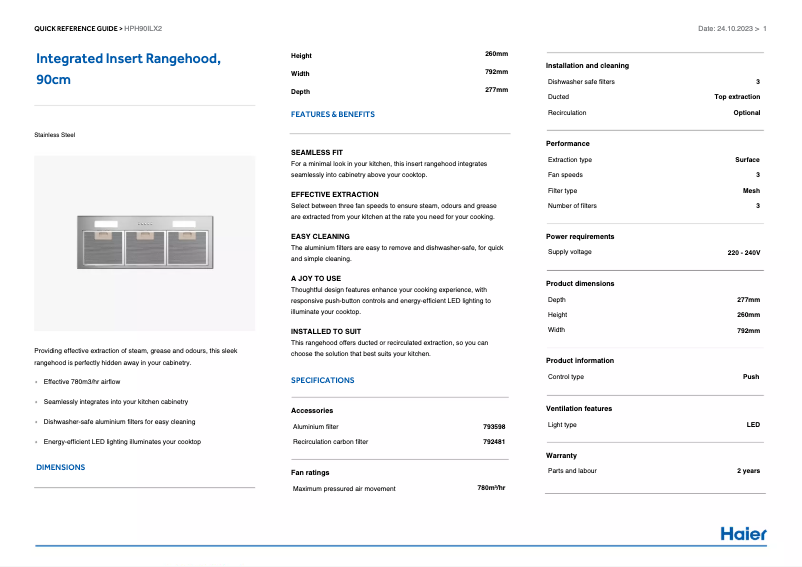Select the 'Top extraction' ducted value

736,97
